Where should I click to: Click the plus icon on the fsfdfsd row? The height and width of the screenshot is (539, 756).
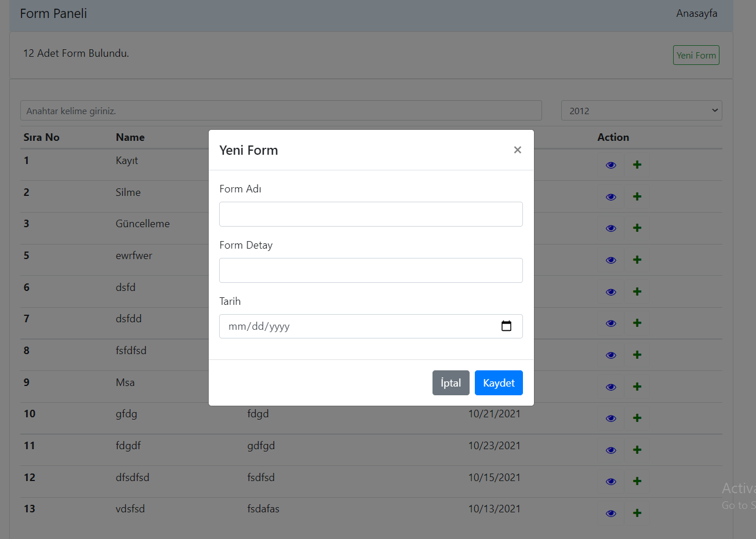(637, 355)
